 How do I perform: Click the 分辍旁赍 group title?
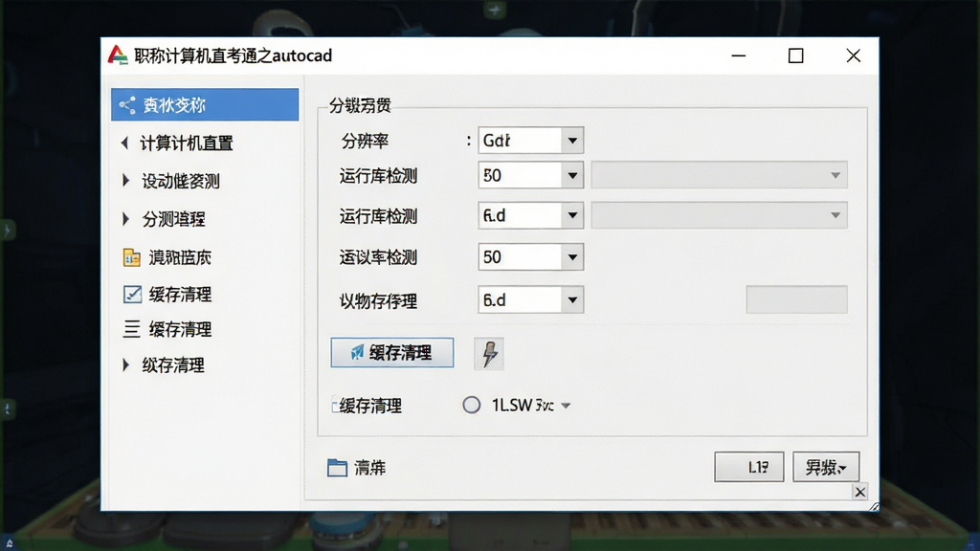pos(360,105)
